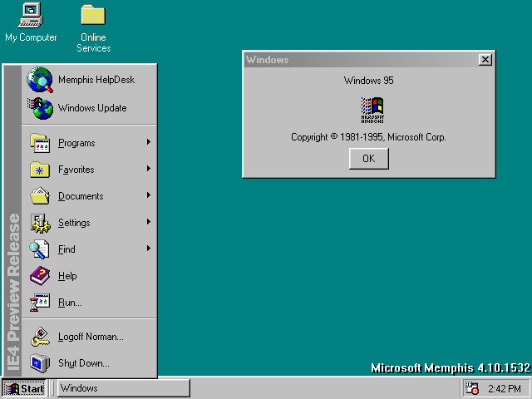Expand the Settings submenu arrow
532x399 pixels.
149,223
